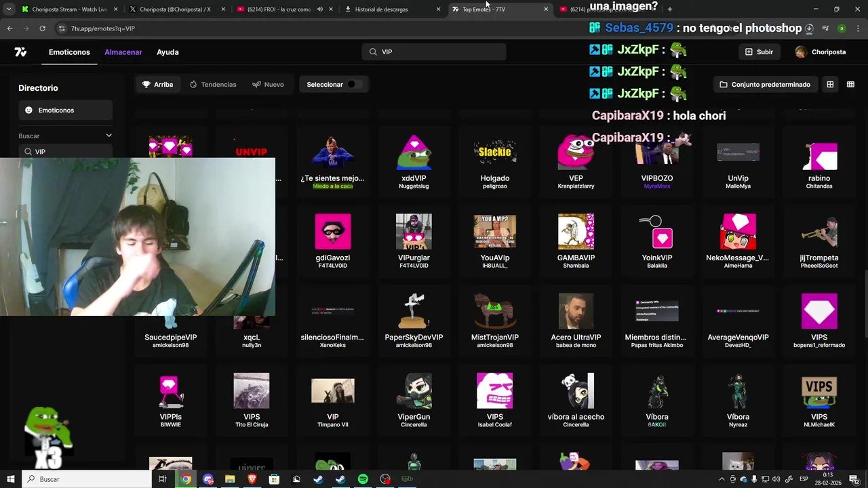Viewport: 868px width, 488px height.
Task: Open the ViperGun emote
Action: coord(414,401)
